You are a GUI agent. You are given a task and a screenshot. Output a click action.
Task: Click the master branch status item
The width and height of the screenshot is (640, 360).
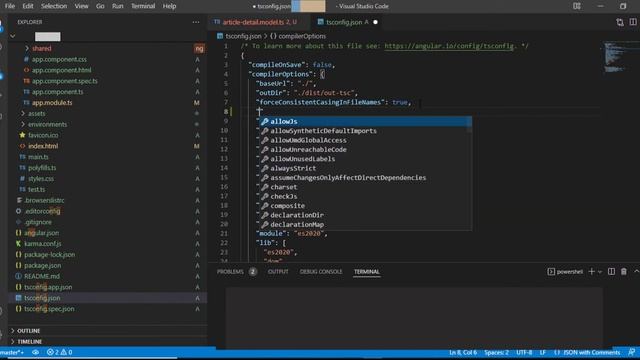point(12,352)
